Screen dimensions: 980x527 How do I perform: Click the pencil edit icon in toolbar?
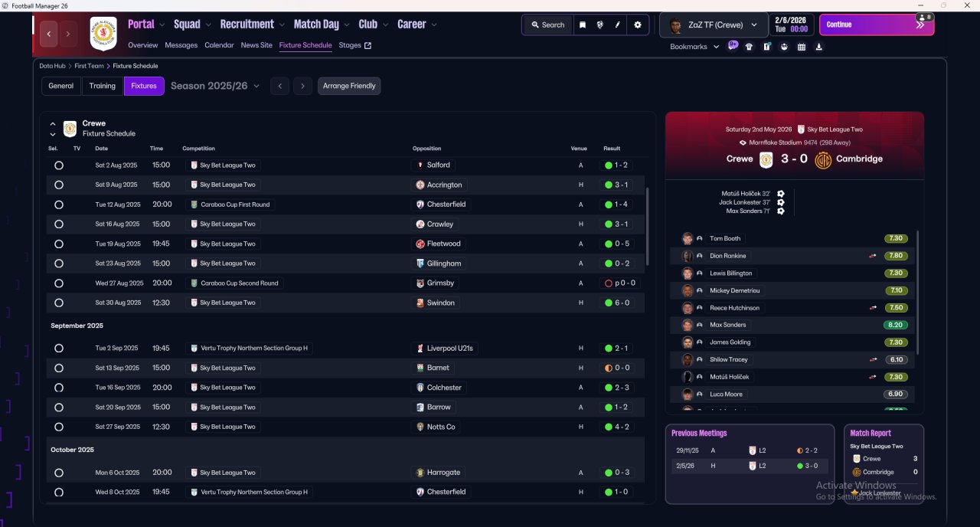617,25
